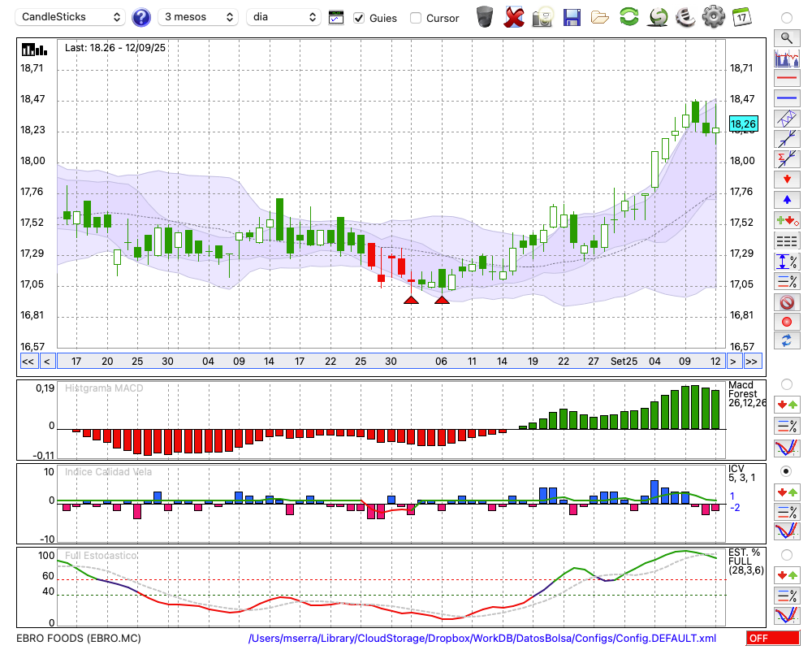Click the Estocastico panel red-green arrows icon
This screenshot has width=812, height=650.
pyautogui.click(x=787, y=575)
